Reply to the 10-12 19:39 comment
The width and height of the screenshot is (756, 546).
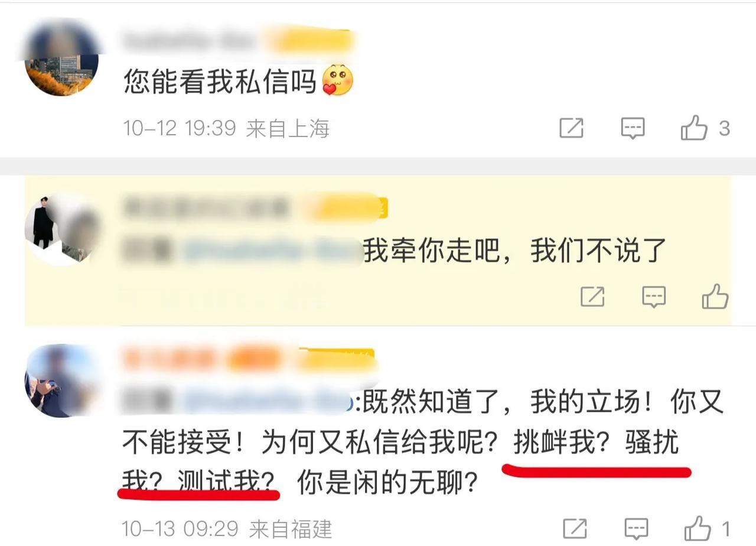(633, 128)
